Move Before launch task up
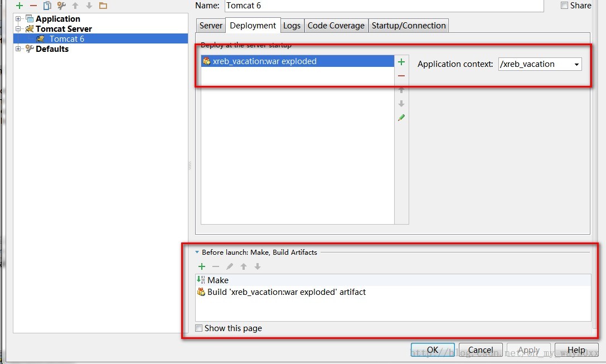The width and height of the screenshot is (606, 364). 244,266
